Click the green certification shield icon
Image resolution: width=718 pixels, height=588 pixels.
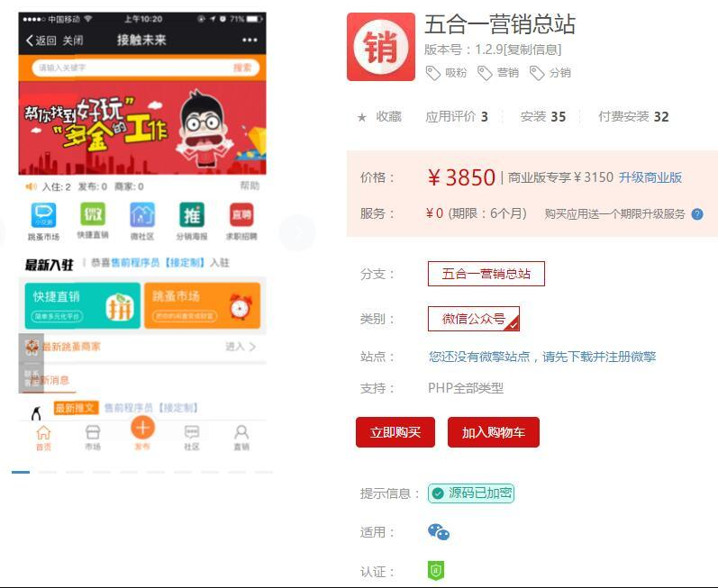pyautogui.click(x=436, y=571)
